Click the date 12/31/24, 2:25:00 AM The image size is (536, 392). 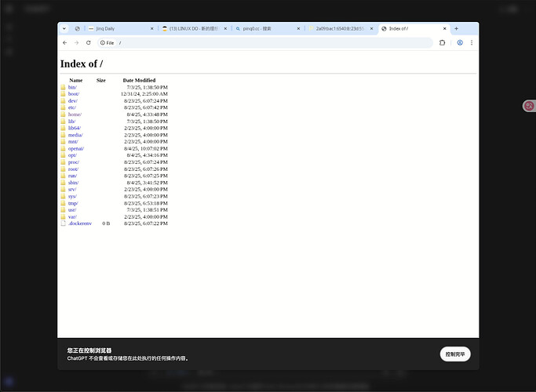(x=144, y=94)
